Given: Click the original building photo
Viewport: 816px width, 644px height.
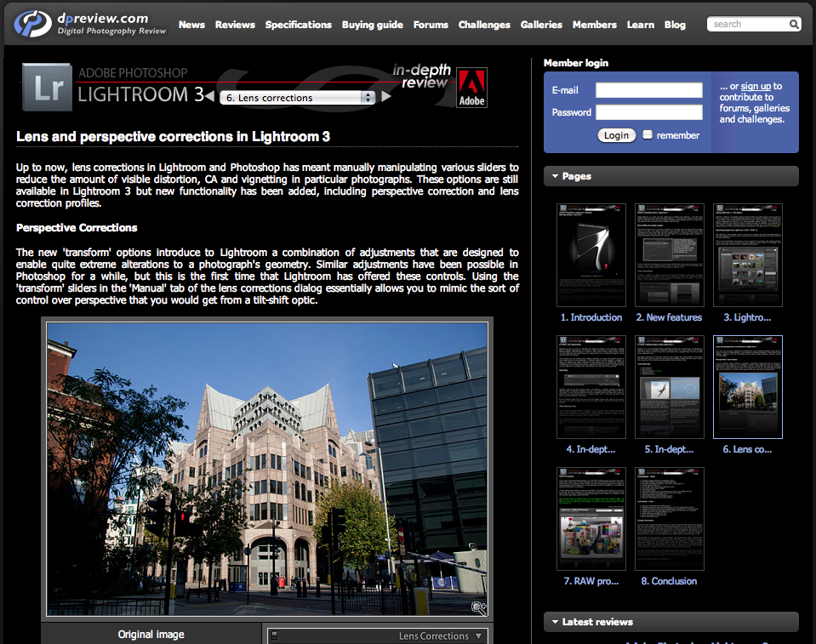Looking at the screenshot, I should pos(267,469).
